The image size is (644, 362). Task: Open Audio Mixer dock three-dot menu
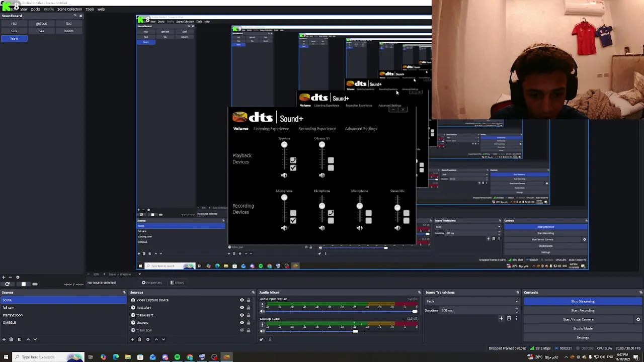(270, 339)
